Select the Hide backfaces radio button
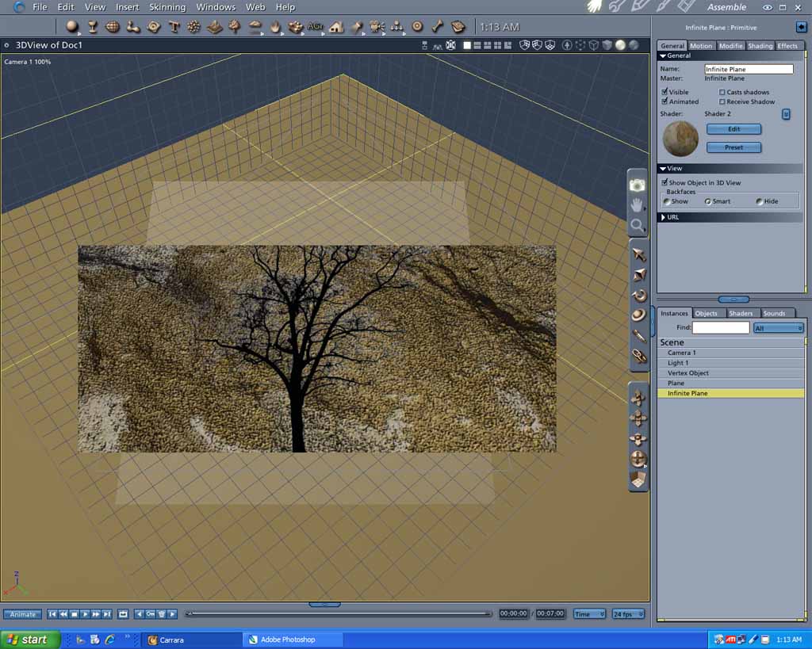Viewport: 812px width, 649px height. click(x=759, y=201)
